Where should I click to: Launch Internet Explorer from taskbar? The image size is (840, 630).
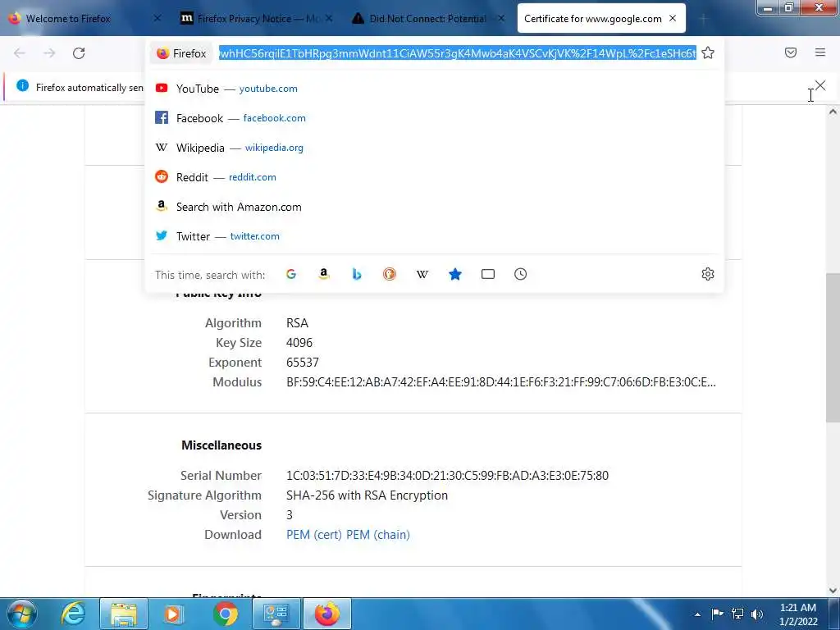(73, 614)
